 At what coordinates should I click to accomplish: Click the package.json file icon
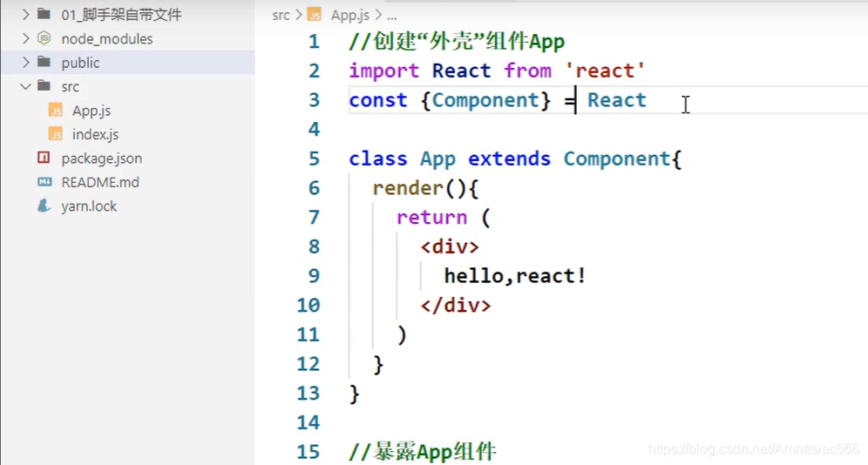(44, 158)
